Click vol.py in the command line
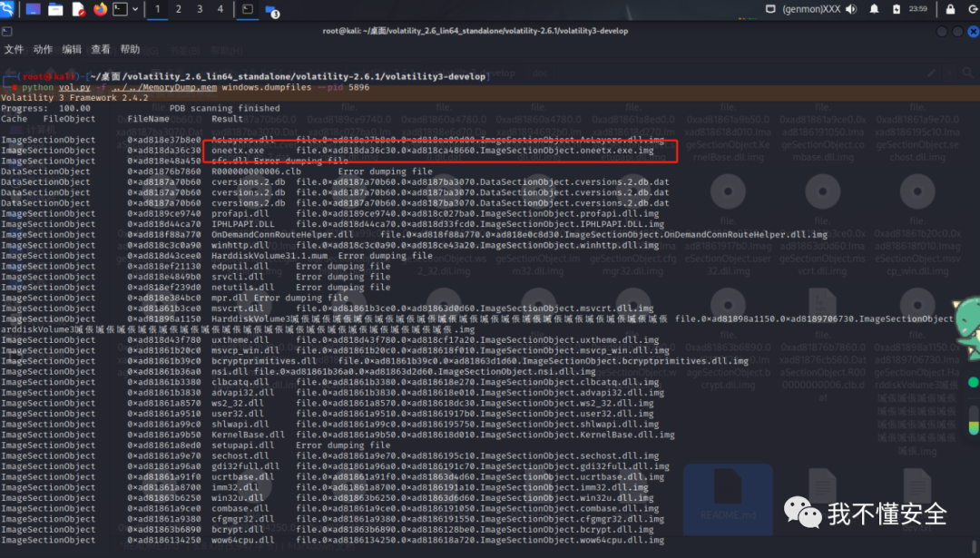 click(74, 87)
